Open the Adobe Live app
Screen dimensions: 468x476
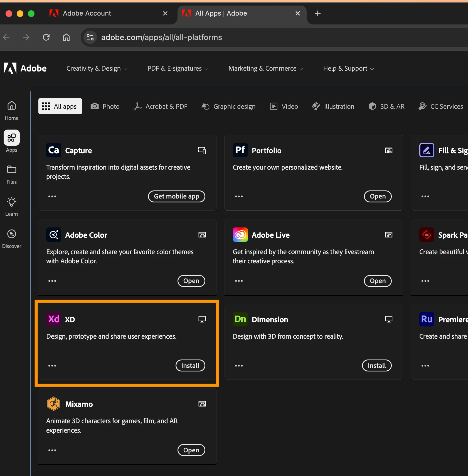coord(378,281)
